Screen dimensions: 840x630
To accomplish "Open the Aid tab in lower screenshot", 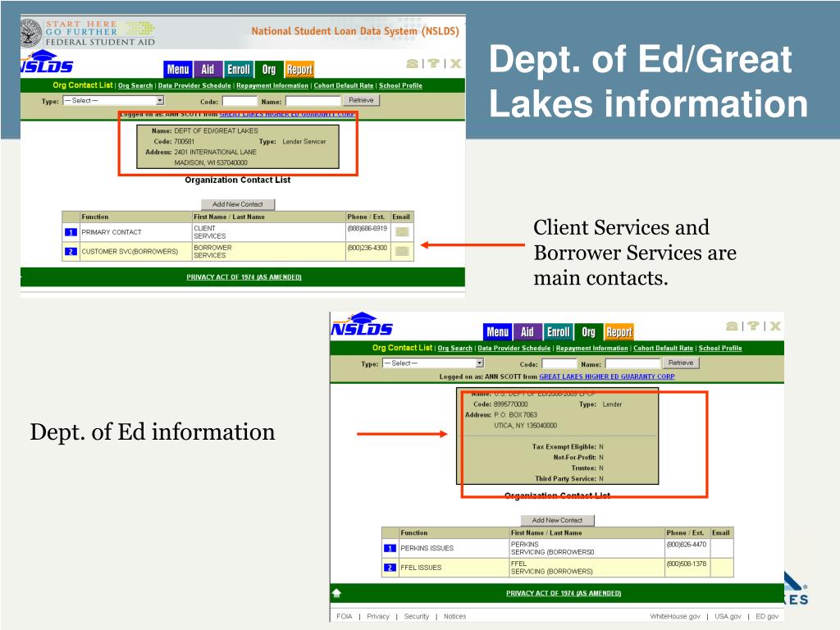I will (527, 331).
